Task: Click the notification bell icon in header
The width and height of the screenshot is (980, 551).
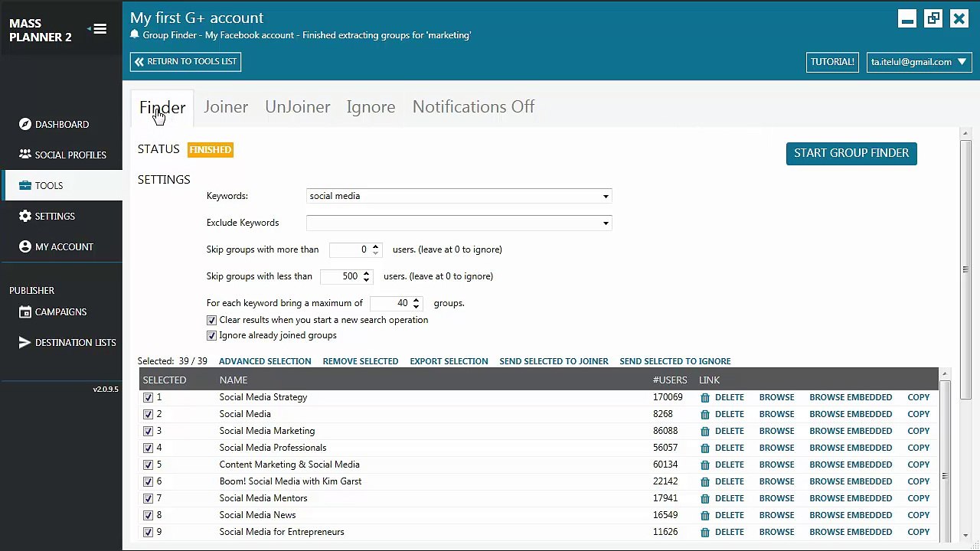Action: click(x=135, y=34)
